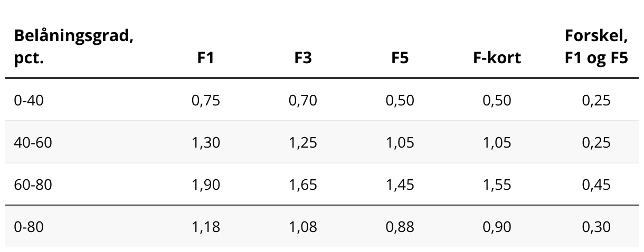Select the 0-80 summary row label
Viewport: 644px width, 252px height.
(29, 227)
